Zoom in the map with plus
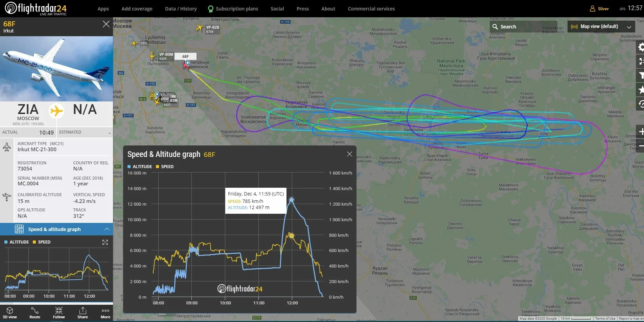Screen dimensions: 644x322 click(x=641, y=132)
